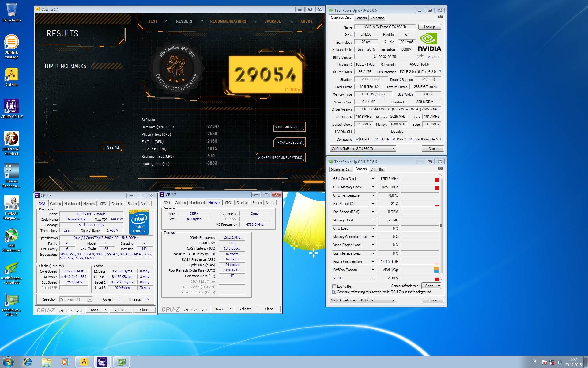Image resolution: width=588 pixels, height=368 pixels.
Task: Open the GPU Memory Clock sensor dropdown
Action: [x=373, y=187]
